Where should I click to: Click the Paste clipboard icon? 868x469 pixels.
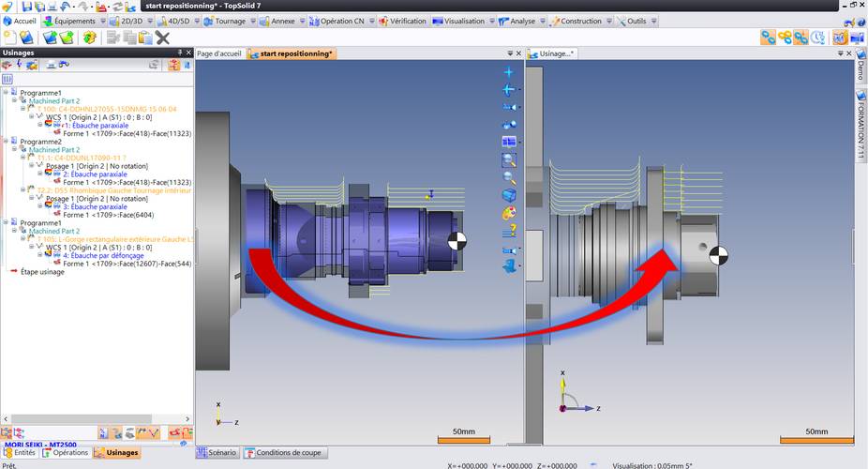[145, 38]
